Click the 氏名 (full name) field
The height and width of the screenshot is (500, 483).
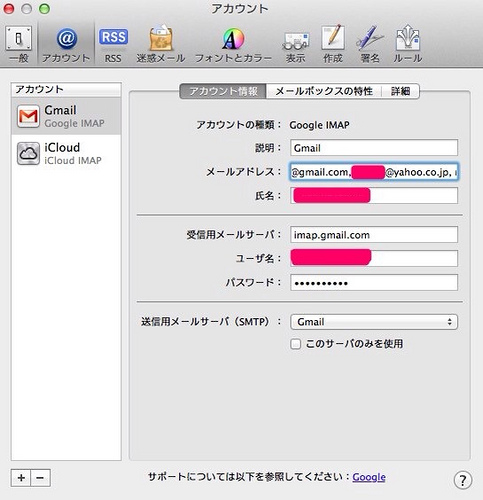click(x=374, y=195)
